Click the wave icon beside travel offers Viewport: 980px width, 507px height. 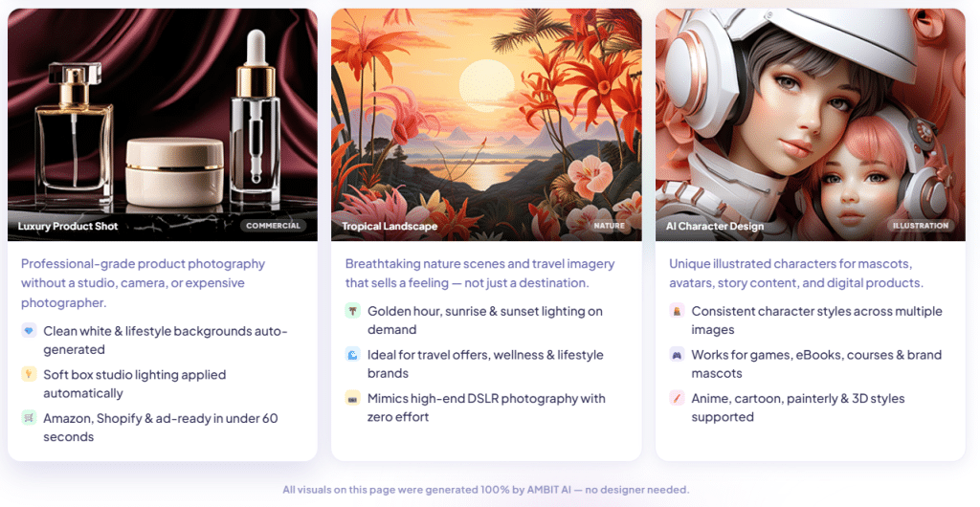(x=353, y=354)
